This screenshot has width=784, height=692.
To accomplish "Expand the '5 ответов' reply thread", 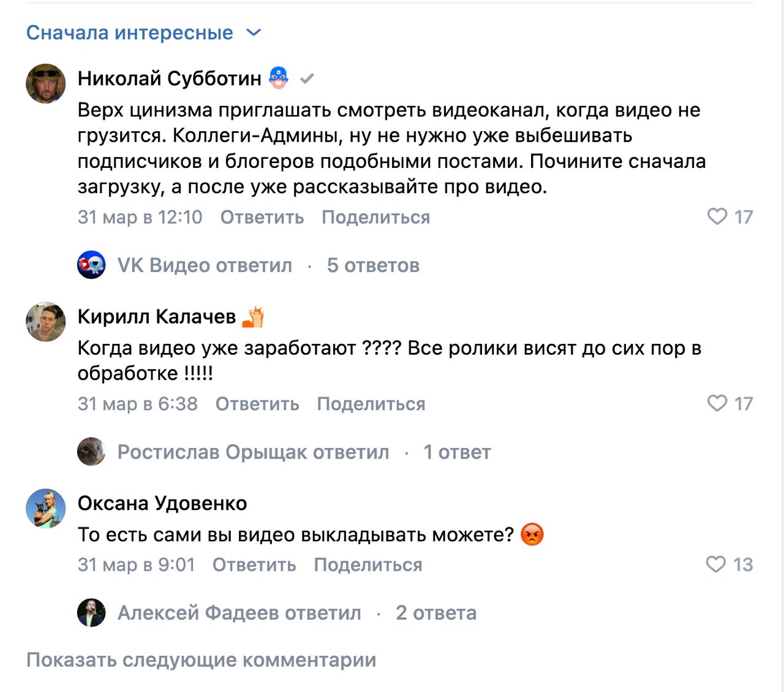I will click(x=373, y=265).
